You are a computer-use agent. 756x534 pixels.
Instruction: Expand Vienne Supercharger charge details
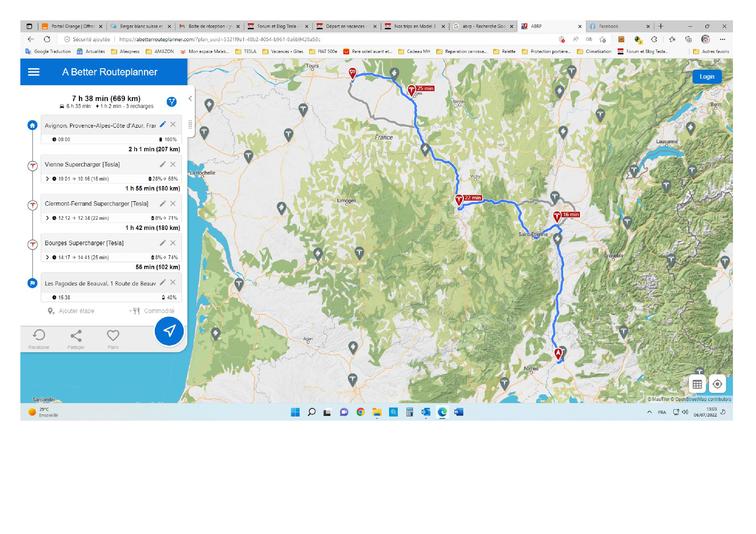coord(47,179)
